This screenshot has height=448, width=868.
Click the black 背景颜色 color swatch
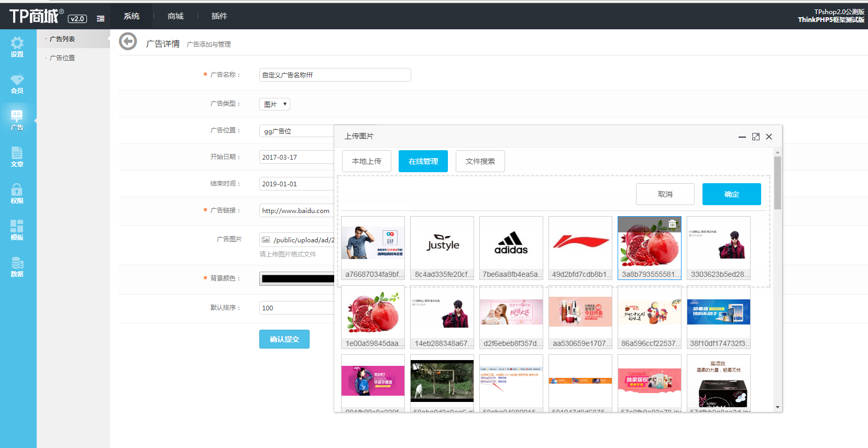[x=298, y=278]
